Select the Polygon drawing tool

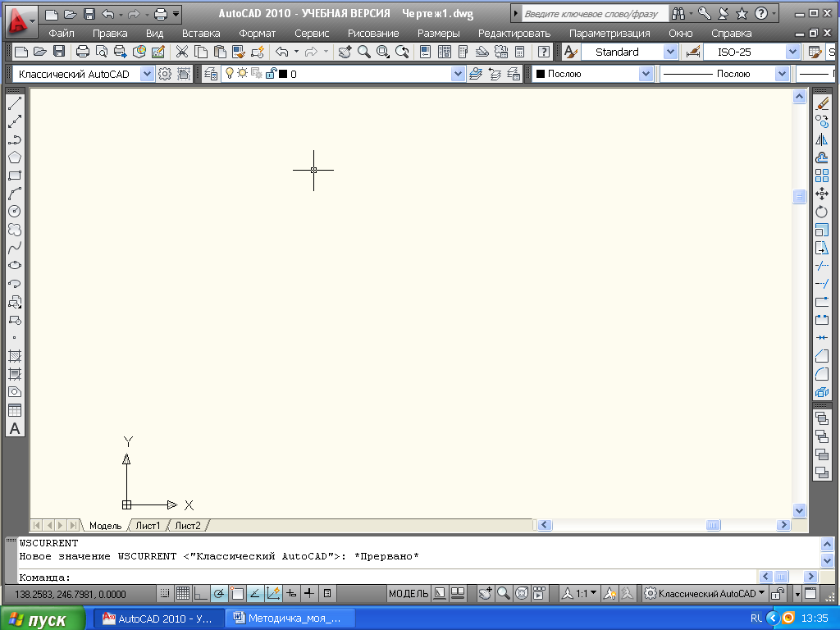(15, 157)
